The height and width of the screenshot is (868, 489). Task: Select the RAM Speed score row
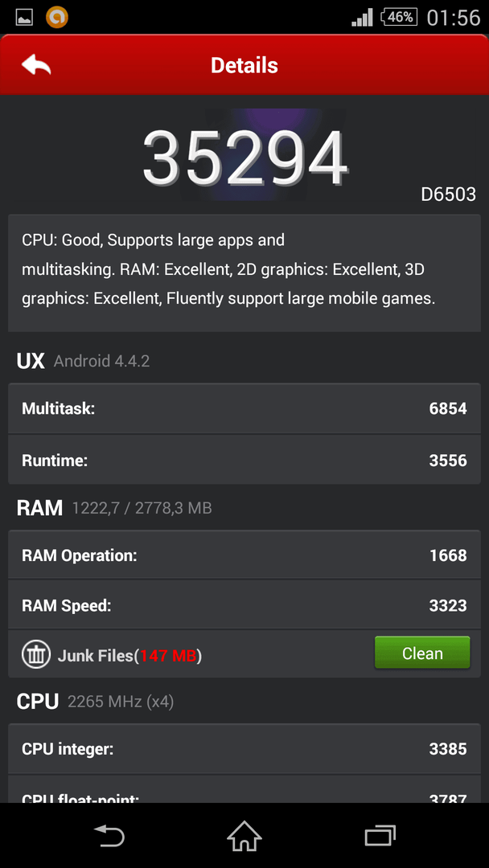[244, 605]
